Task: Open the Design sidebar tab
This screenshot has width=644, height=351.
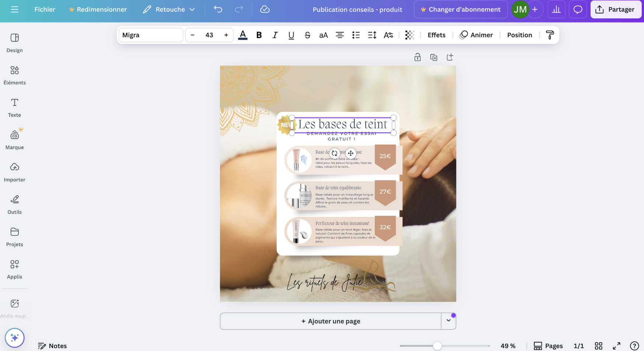Action: click(14, 43)
